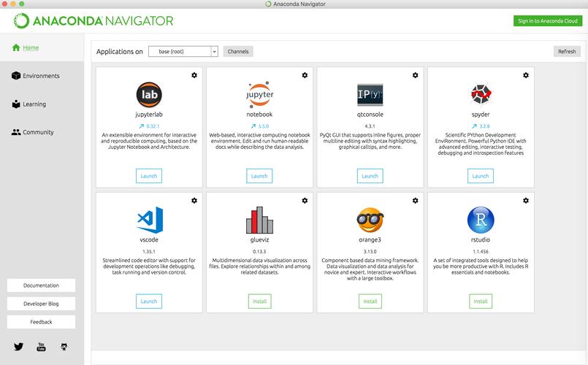The image size is (588, 365).
Task: Click Sign in to Anaconda Cloud
Action: click(x=548, y=21)
